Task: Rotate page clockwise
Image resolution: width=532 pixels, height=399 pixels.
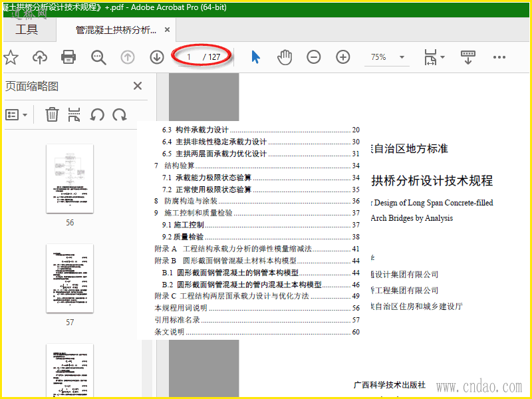Action: 120,114
